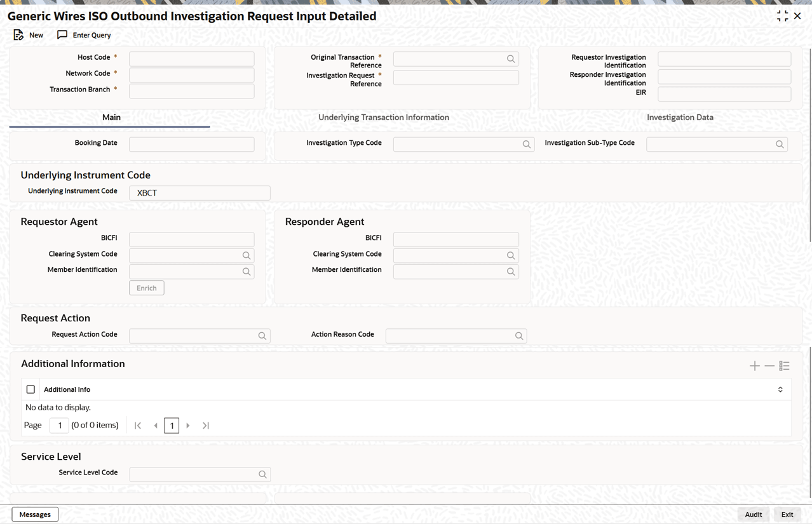Open Action Reason Code search lookup
The height and width of the screenshot is (524, 812).
[519, 336]
